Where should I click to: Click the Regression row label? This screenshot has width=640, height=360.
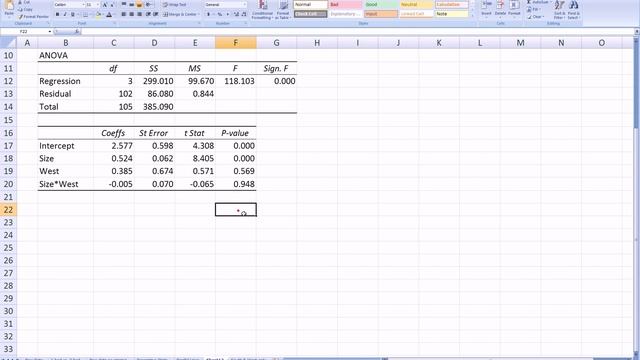(x=65, y=81)
